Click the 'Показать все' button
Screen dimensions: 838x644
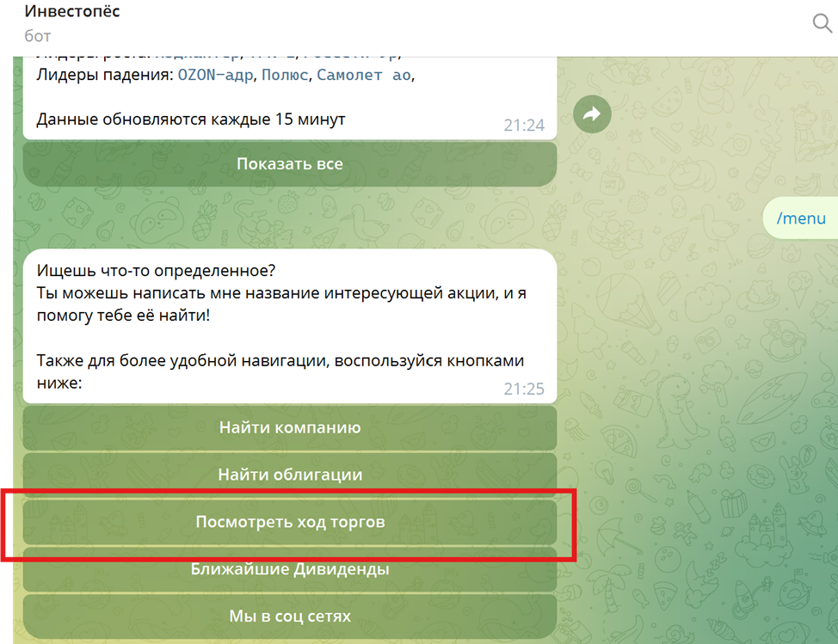point(290,164)
